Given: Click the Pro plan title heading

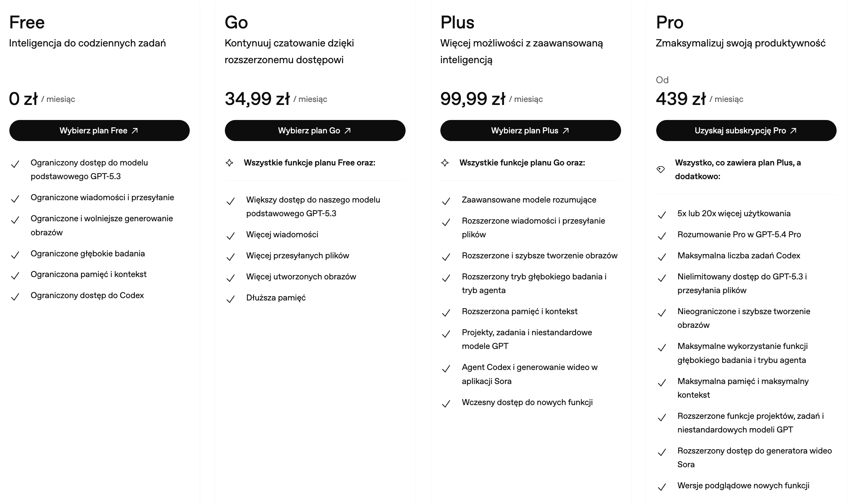Looking at the screenshot, I should [669, 22].
